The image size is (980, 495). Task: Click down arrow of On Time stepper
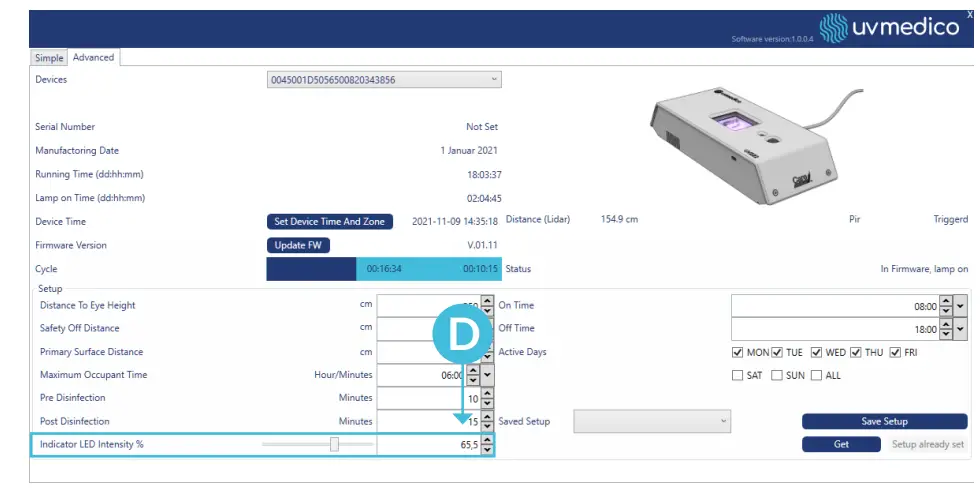point(946,311)
